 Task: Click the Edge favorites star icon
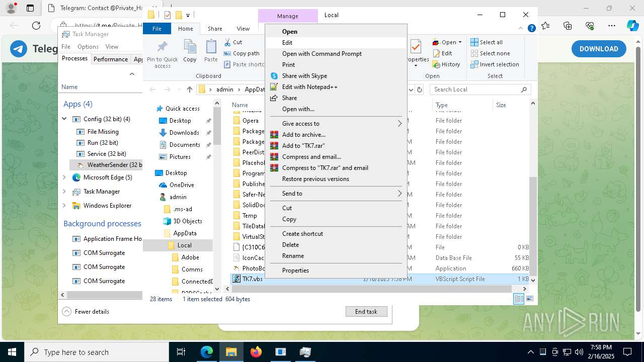(545, 26)
